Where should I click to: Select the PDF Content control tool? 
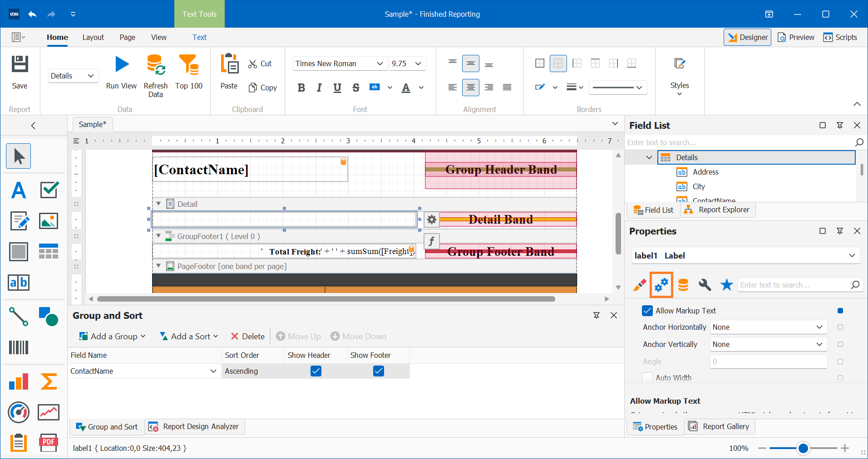pos(49,443)
